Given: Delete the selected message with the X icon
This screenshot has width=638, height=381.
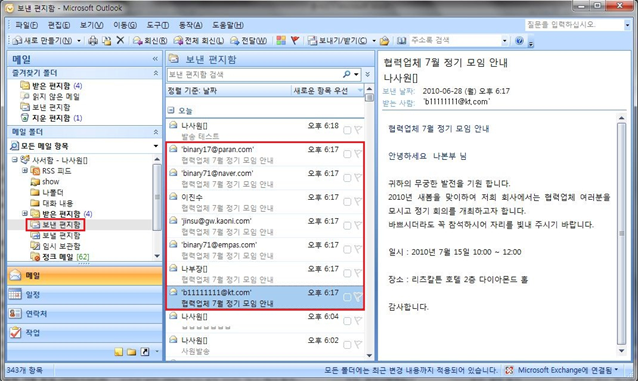Looking at the screenshot, I should [120, 40].
